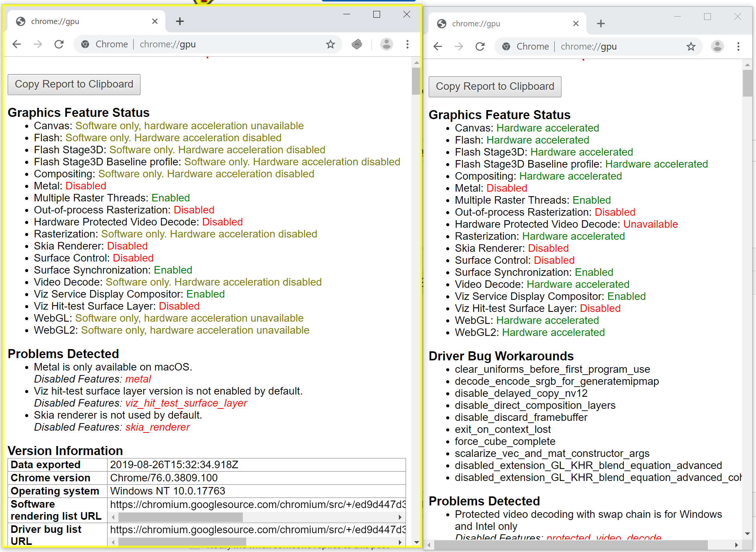Close chrome://gpu tab in right window
This screenshot has width=756, height=552.
[x=576, y=24]
